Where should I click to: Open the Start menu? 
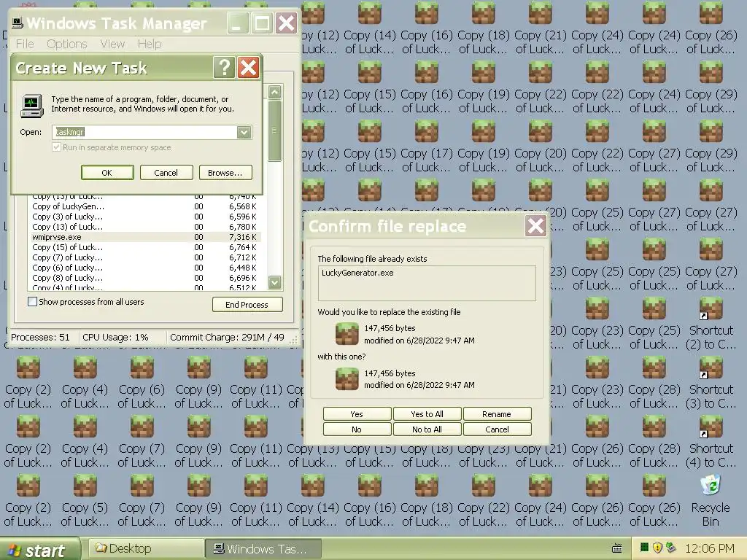click(x=39, y=549)
